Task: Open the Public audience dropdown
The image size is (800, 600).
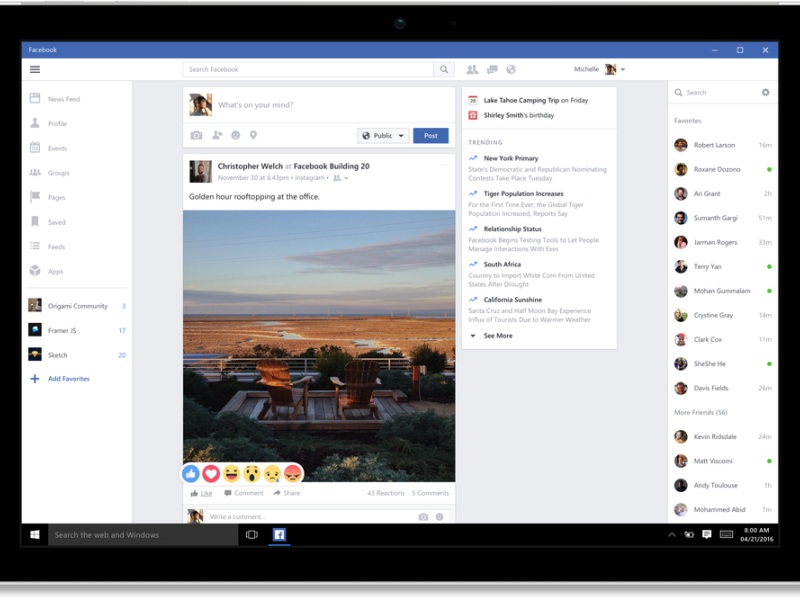Action: tap(383, 136)
